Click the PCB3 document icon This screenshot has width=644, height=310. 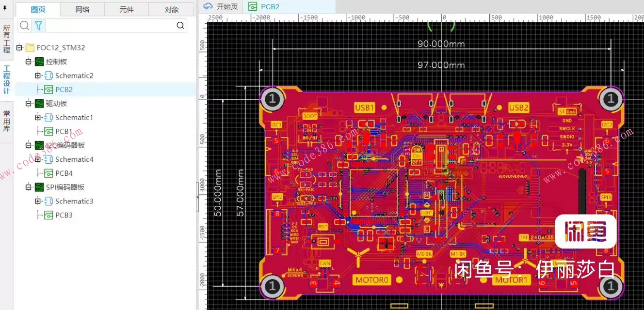[48, 215]
